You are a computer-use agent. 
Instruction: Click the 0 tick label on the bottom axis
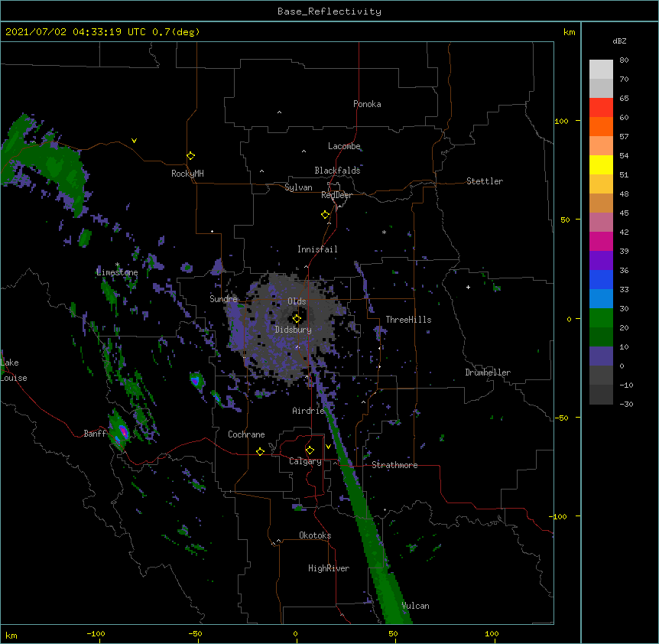pyautogui.click(x=295, y=633)
